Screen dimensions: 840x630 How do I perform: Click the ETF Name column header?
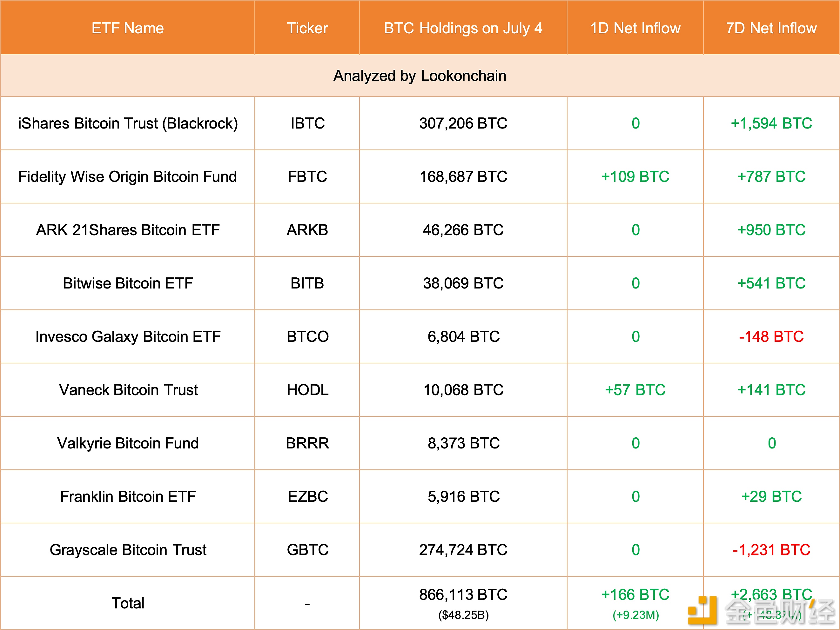(x=128, y=28)
